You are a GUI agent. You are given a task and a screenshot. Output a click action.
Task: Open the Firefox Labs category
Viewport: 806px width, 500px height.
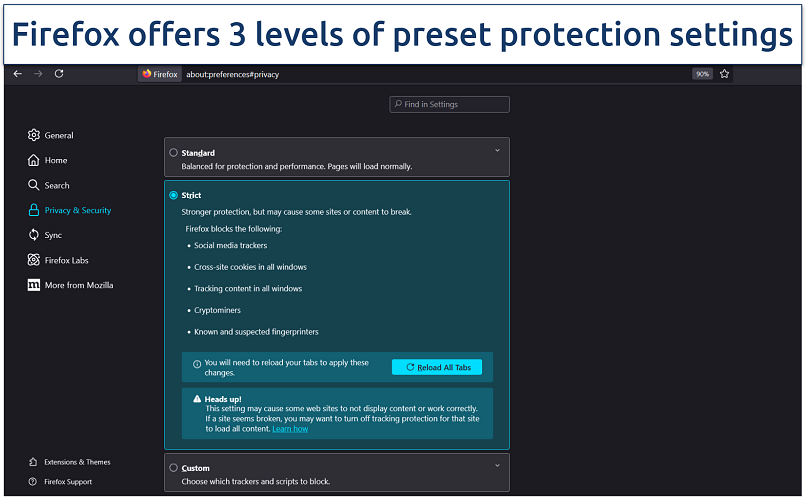coord(66,260)
